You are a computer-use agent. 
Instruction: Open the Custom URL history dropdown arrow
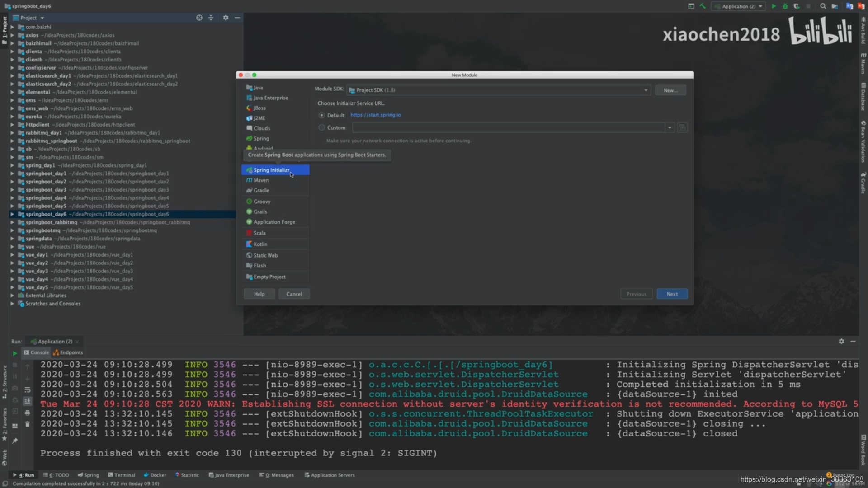[670, 128]
